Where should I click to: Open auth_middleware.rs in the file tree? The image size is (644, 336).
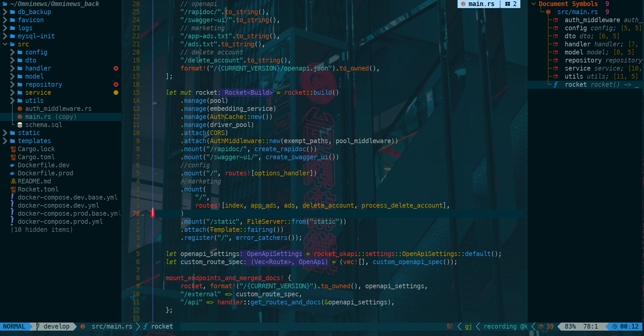point(58,109)
